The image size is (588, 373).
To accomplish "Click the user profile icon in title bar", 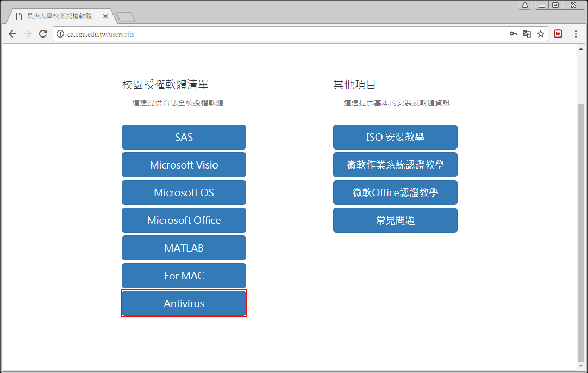I will [525, 5].
